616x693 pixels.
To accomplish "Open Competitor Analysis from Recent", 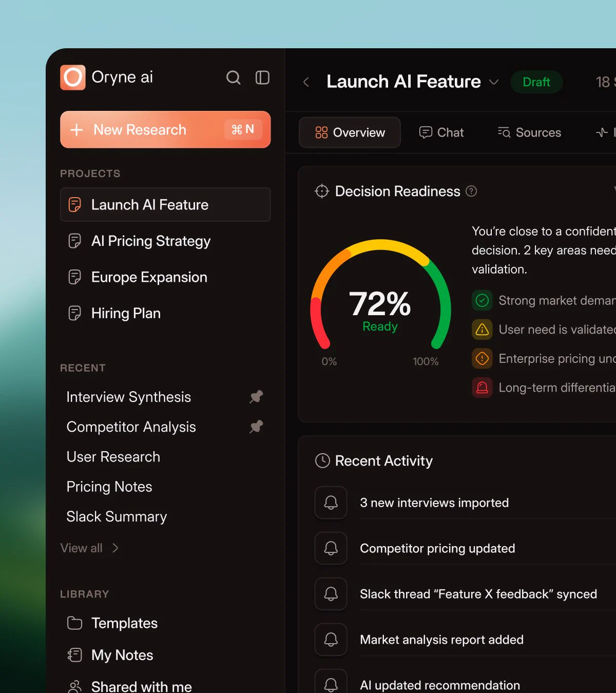I will tap(131, 427).
